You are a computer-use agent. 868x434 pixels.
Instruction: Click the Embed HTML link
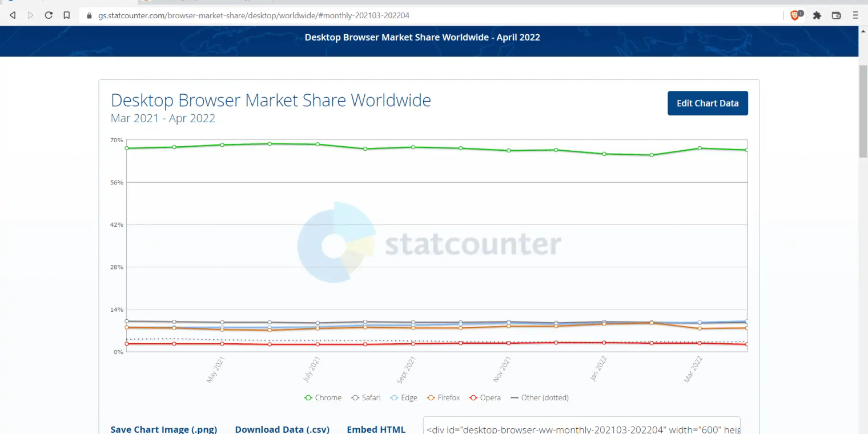pyautogui.click(x=376, y=429)
